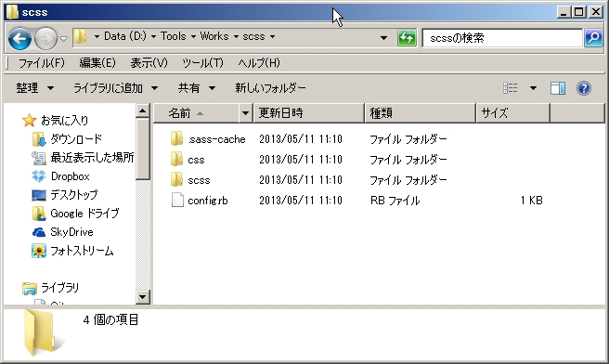Go back using the Back arrow button

19,38
